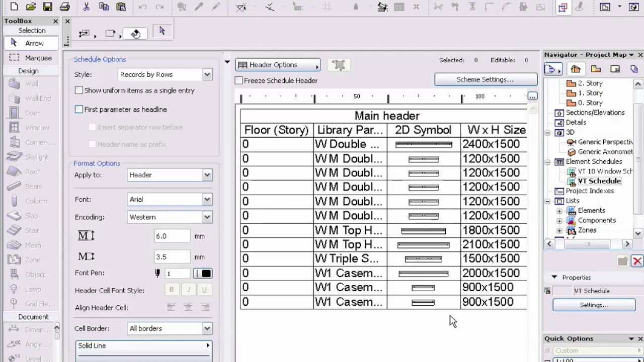Toggle the Trace reference icon in the toolbar
The height and width of the screenshot is (362, 644).
click(x=562, y=7)
